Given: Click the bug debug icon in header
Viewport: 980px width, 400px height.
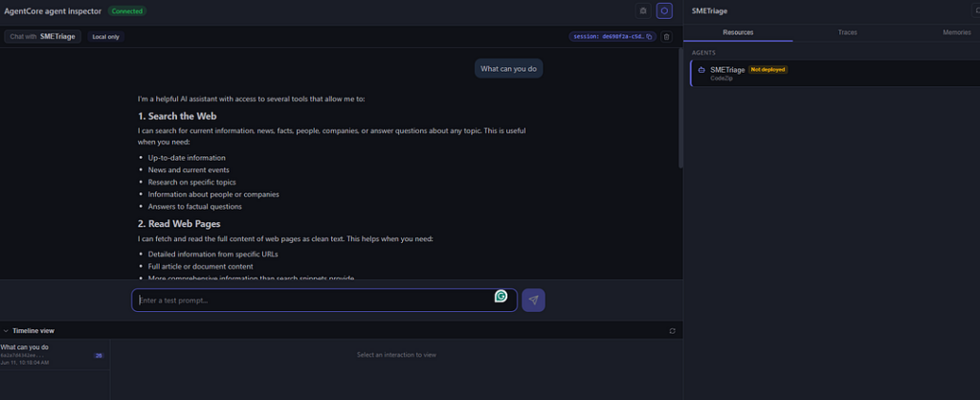Looking at the screenshot, I should click(643, 11).
